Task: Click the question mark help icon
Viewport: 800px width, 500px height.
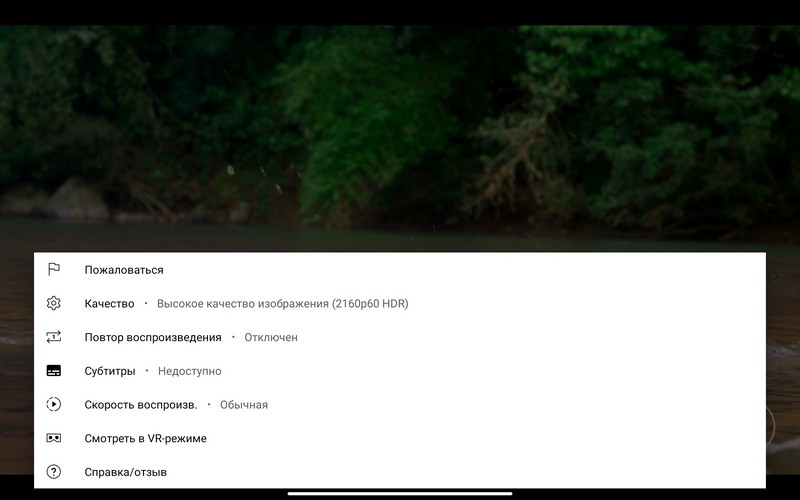Action: [54, 471]
